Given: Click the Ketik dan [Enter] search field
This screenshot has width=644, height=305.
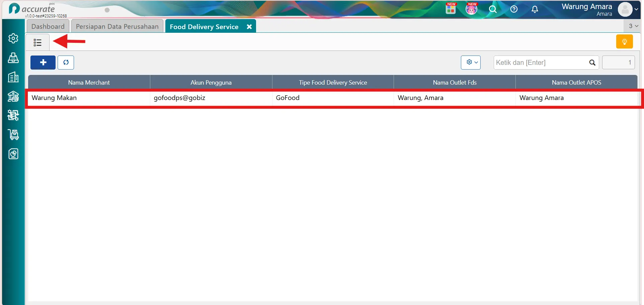Looking at the screenshot, I should tap(541, 63).
